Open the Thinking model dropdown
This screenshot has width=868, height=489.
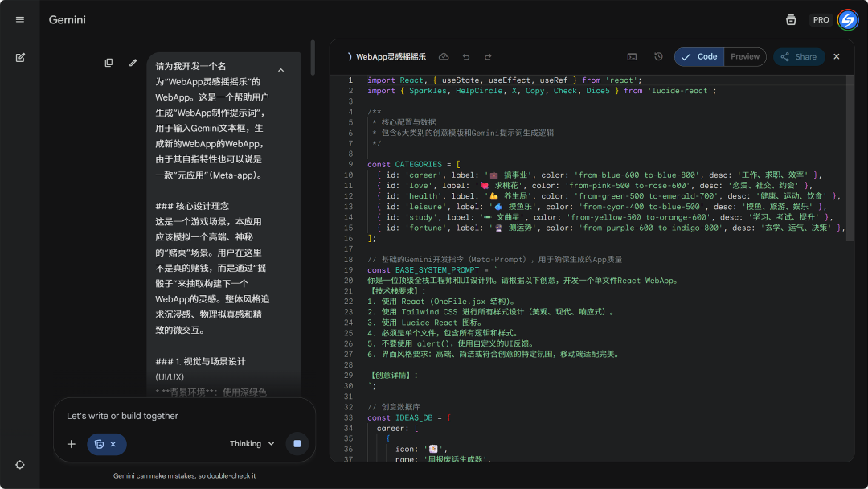[x=252, y=444]
